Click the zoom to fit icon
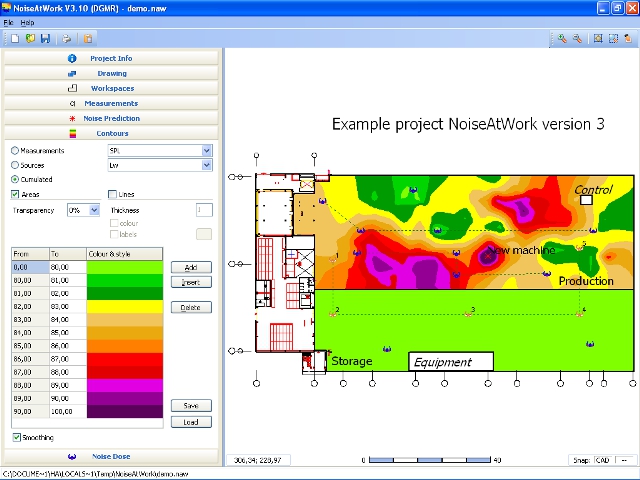 point(598,39)
